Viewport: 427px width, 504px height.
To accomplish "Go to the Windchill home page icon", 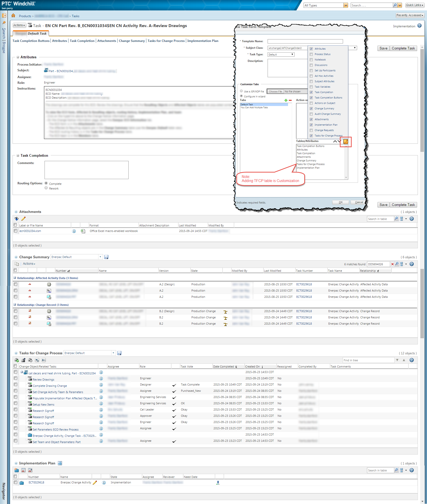I will 13,16.
